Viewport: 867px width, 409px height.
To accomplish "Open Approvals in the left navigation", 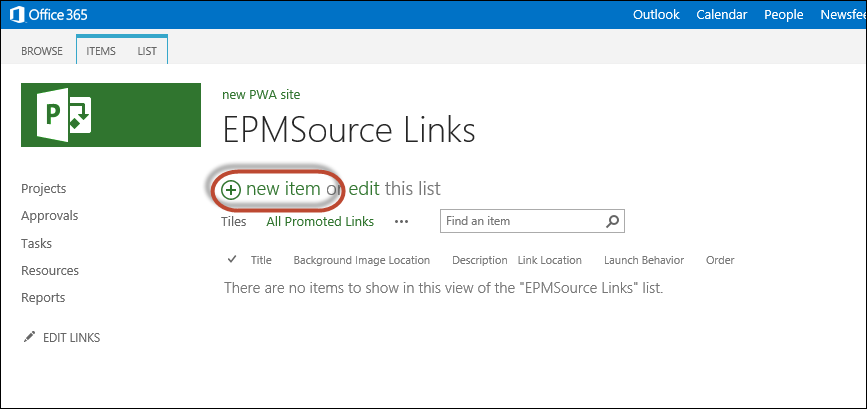I will (x=50, y=216).
